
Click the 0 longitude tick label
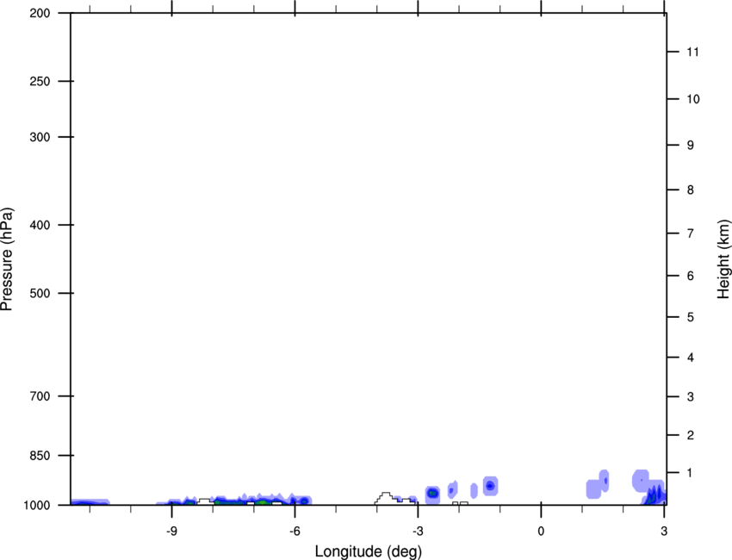[x=541, y=531]
